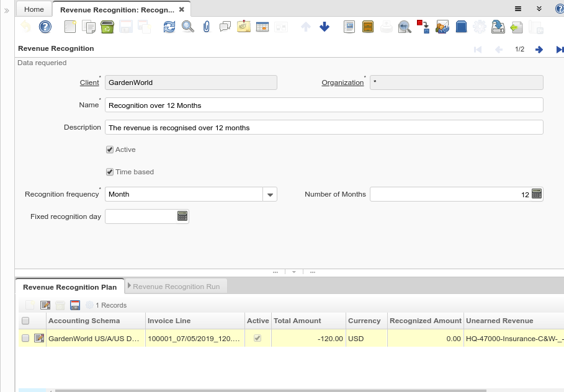Click the Client label link
The width and height of the screenshot is (564, 392).
pyautogui.click(x=89, y=82)
